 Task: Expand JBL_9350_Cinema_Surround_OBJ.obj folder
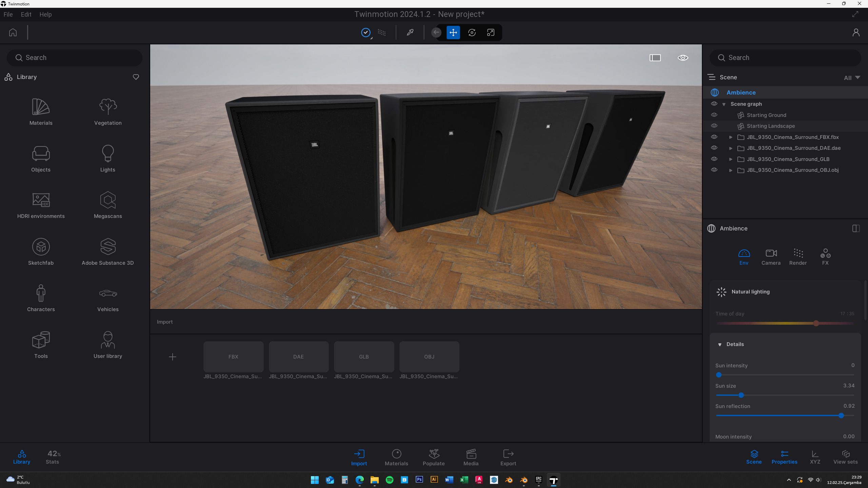[731, 170]
